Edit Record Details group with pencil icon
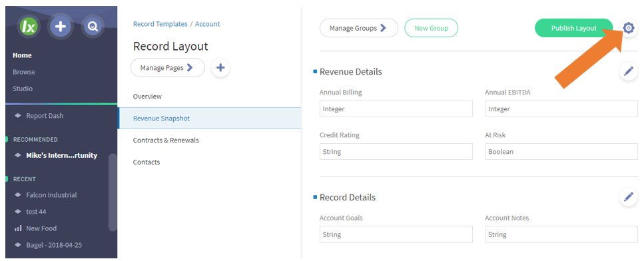 (x=629, y=197)
